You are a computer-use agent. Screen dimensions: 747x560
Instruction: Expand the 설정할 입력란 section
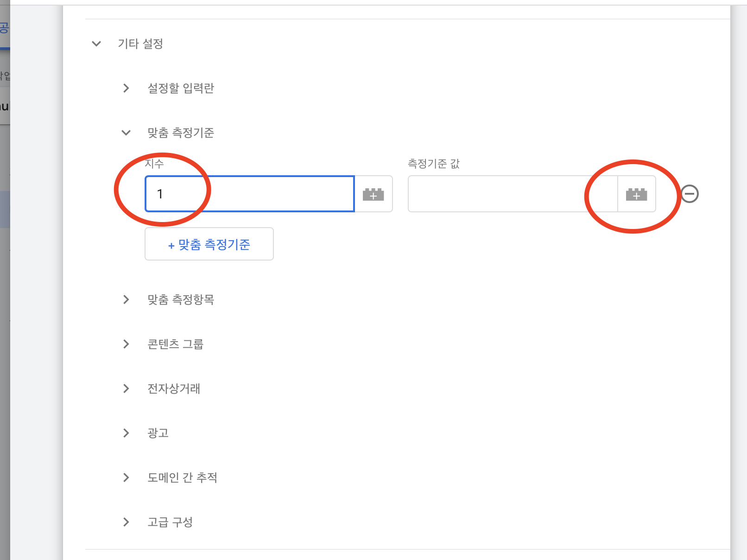point(126,88)
